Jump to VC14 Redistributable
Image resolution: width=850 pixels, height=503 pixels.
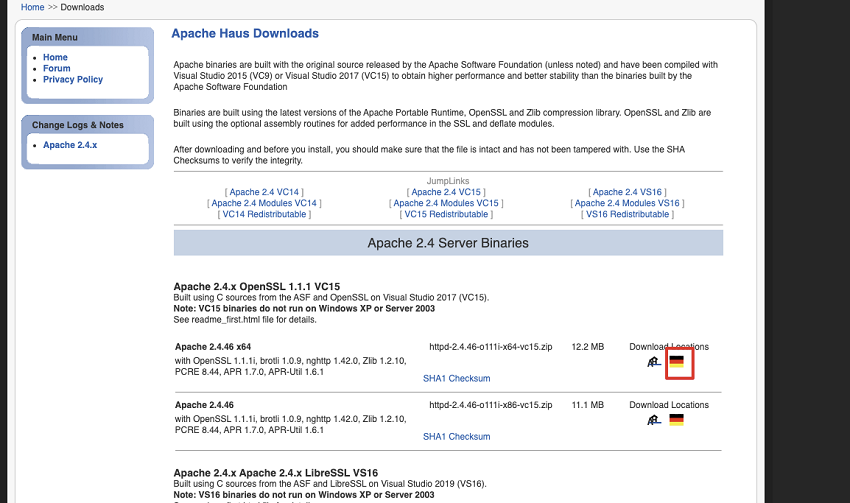[264, 214]
